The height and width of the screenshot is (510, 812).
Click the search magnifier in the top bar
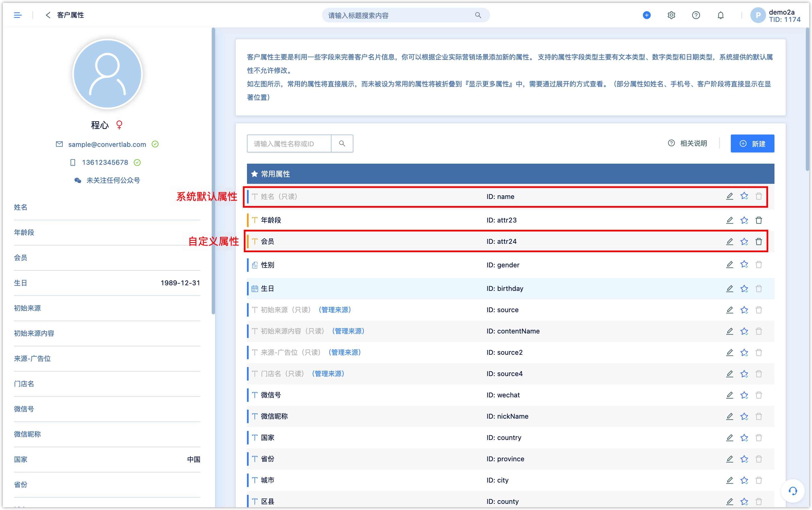point(478,15)
